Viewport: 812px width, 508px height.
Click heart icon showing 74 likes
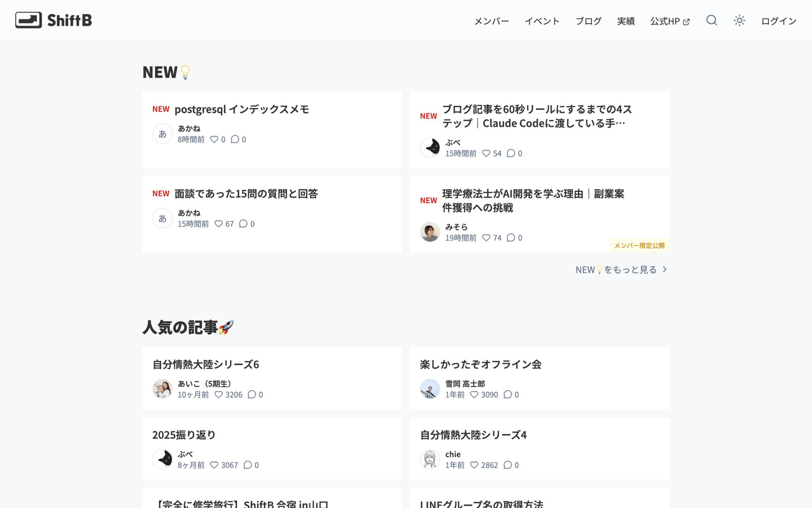tap(486, 237)
